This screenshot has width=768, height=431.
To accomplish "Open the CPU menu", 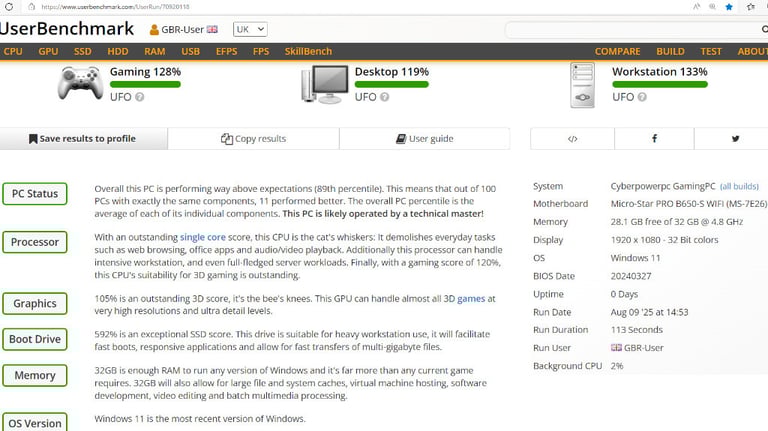I will (x=13, y=51).
